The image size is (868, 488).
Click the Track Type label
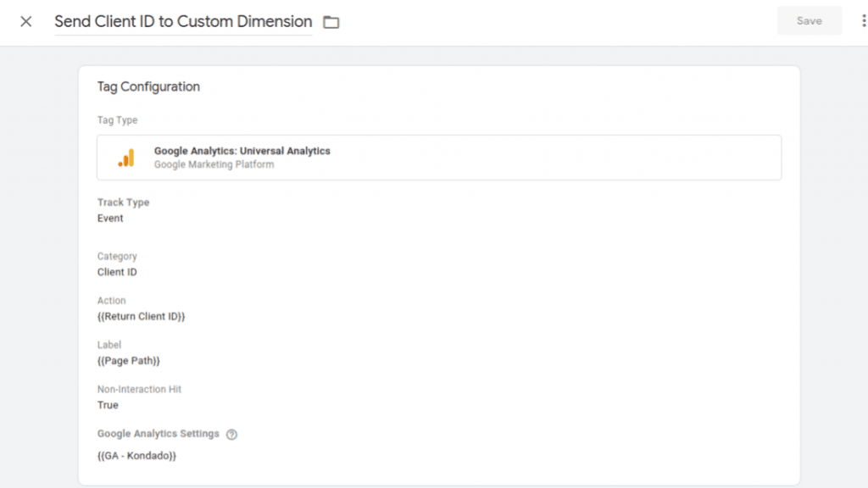123,202
